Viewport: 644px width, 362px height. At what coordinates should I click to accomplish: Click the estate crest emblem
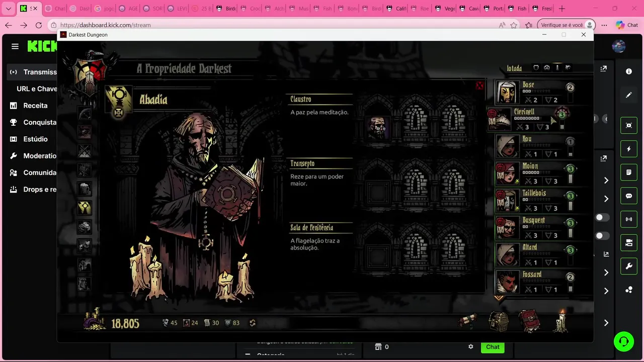click(90, 73)
